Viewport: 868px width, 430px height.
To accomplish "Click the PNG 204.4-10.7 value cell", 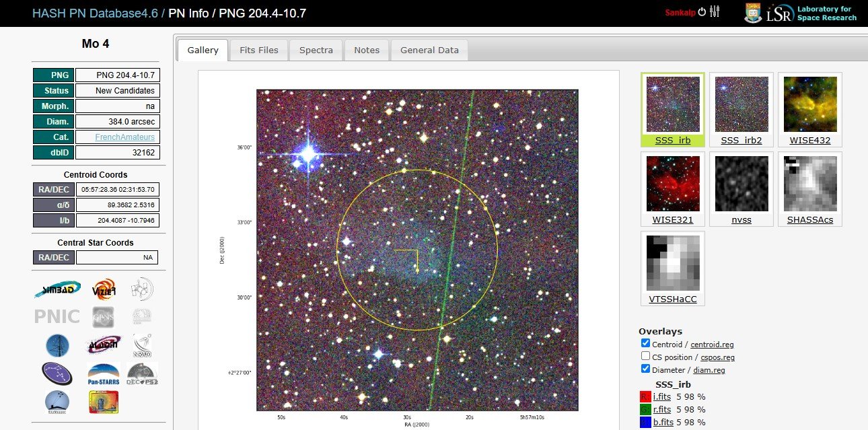I will click(x=118, y=75).
